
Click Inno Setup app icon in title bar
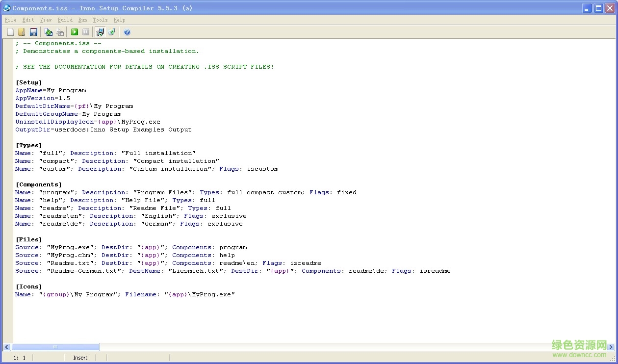tap(7, 8)
